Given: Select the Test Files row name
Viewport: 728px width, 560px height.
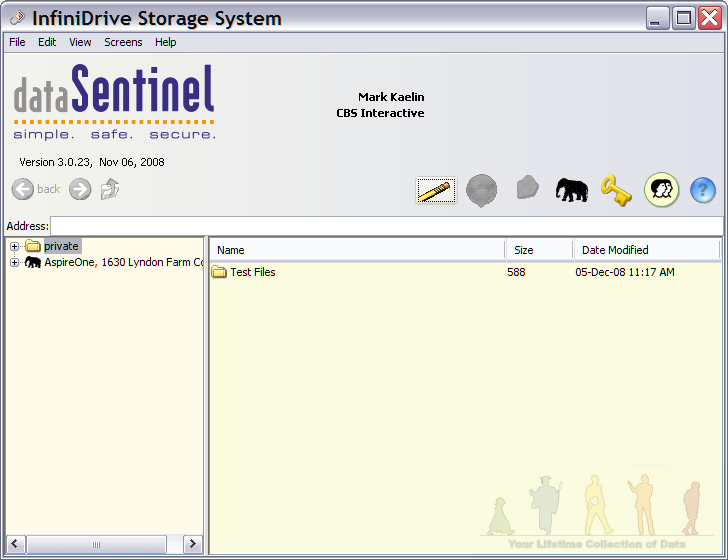Looking at the screenshot, I should 253,272.
